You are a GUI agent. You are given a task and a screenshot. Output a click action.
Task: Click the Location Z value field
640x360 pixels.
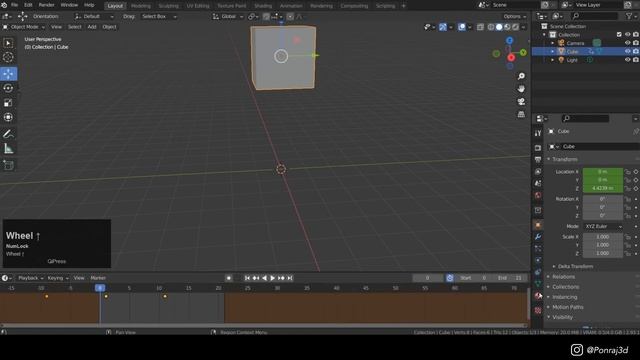(x=603, y=188)
